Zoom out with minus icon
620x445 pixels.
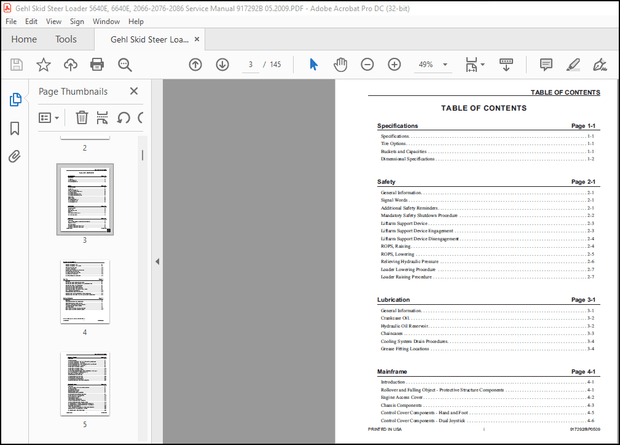367,64
